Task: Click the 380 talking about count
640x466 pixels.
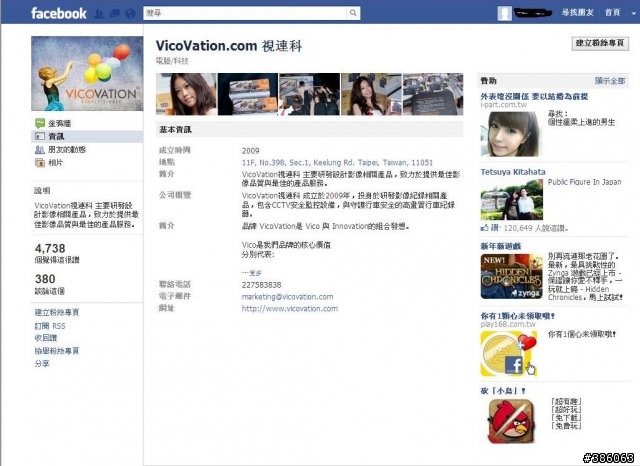Action: click(x=45, y=279)
